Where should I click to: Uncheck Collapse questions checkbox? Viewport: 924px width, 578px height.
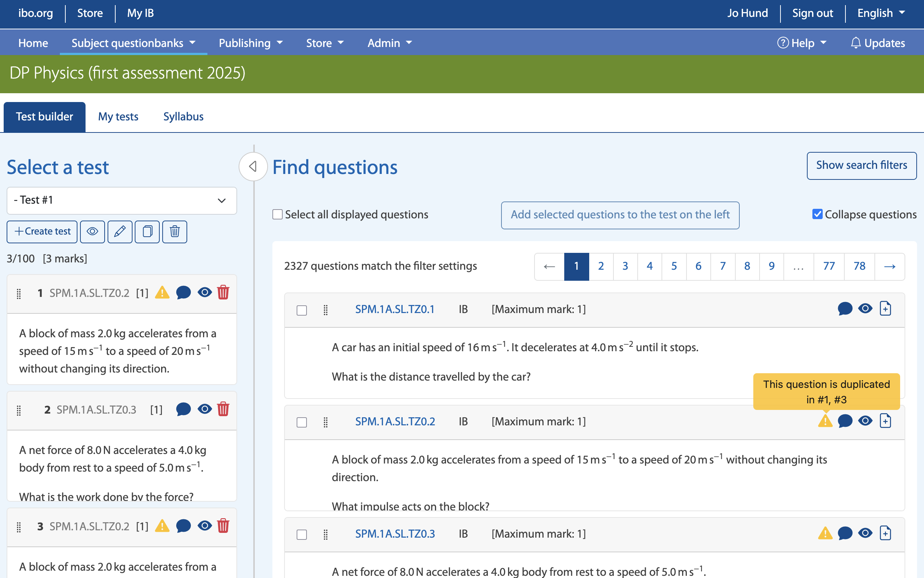[x=817, y=214]
